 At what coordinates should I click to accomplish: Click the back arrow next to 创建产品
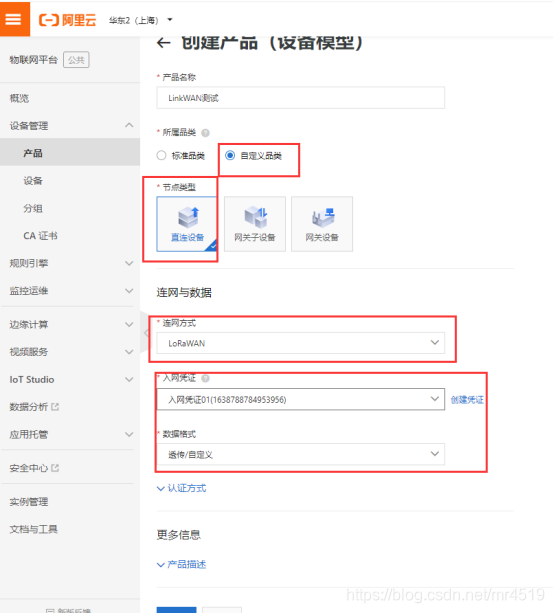pos(164,43)
